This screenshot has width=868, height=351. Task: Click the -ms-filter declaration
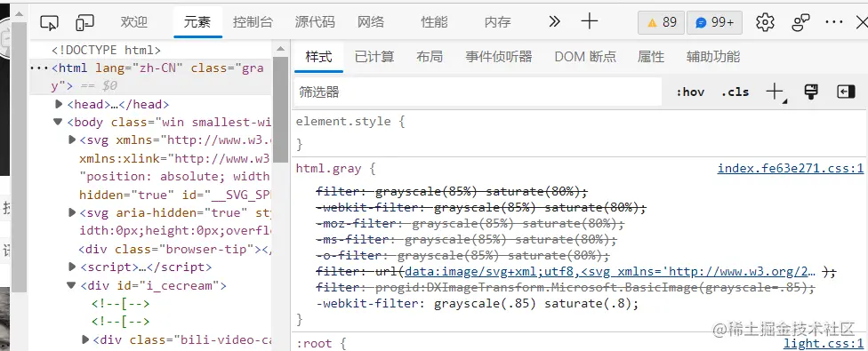[466, 239]
